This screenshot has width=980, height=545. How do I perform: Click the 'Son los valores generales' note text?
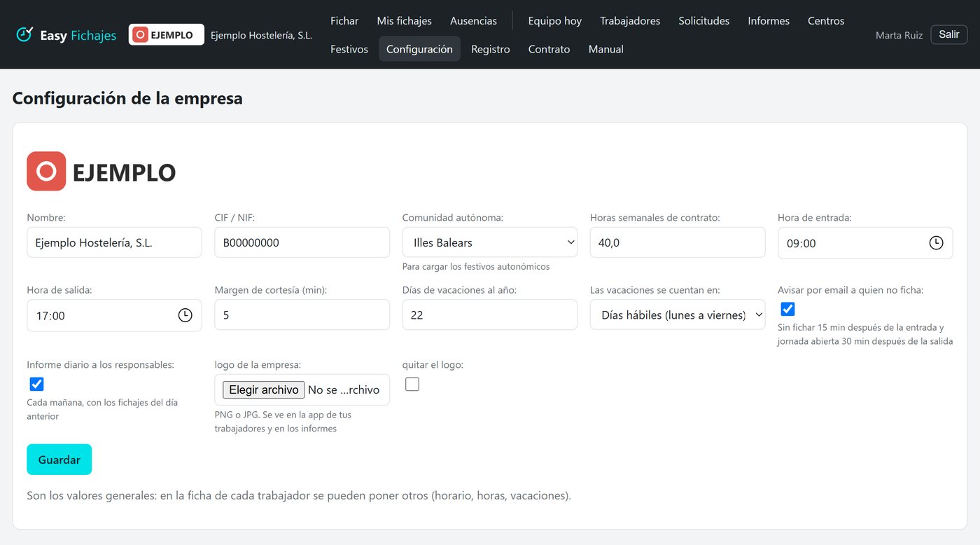(x=299, y=495)
